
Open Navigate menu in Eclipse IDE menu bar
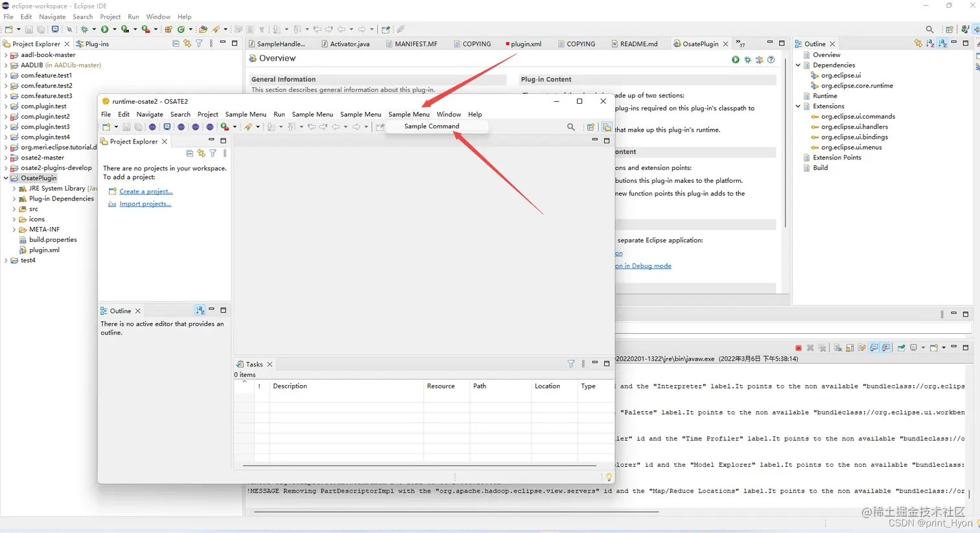pyautogui.click(x=52, y=17)
